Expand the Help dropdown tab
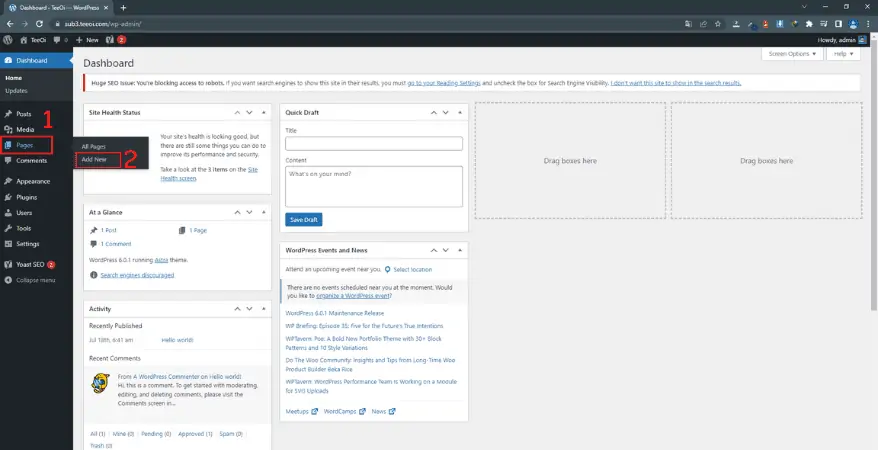878x450 pixels. click(x=843, y=54)
